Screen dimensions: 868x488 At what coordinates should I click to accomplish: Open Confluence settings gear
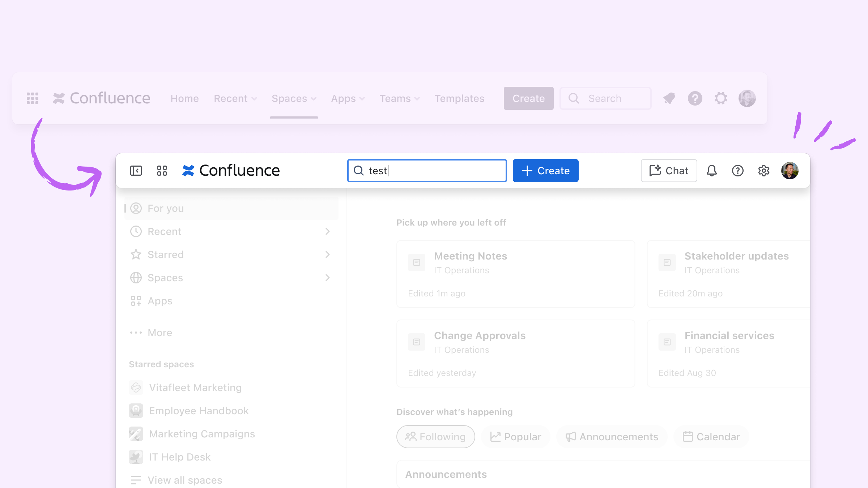763,171
